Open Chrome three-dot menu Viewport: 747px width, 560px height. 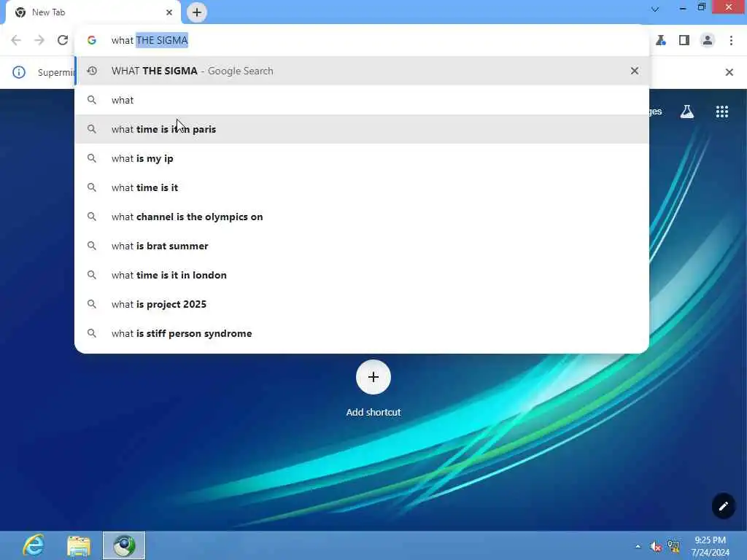[x=731, y=41]
